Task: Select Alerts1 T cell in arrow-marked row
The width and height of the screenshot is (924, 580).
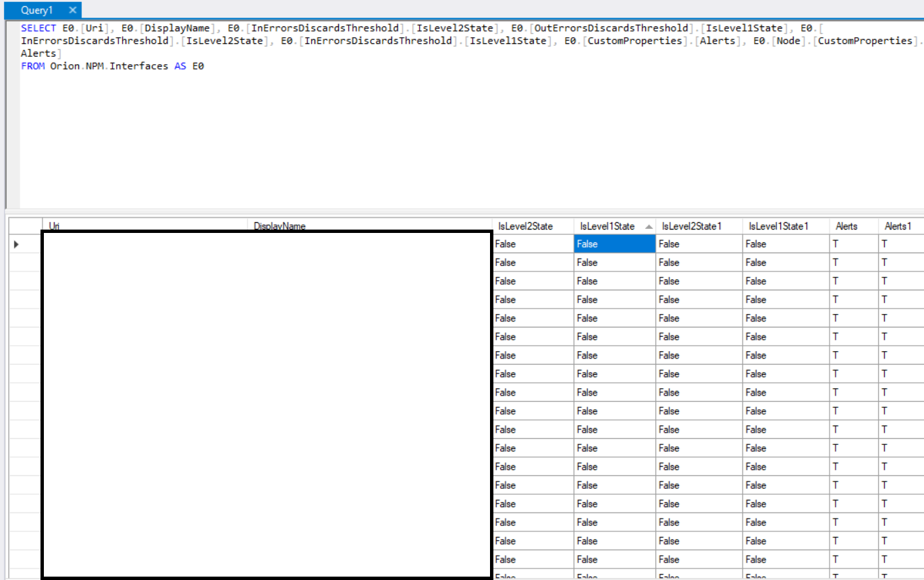Action: click(901, 244)
